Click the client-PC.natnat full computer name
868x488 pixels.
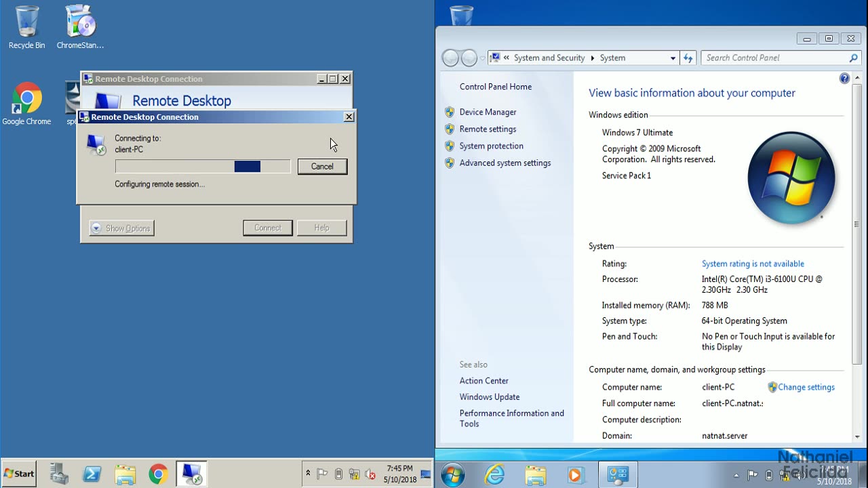[732, 403]
